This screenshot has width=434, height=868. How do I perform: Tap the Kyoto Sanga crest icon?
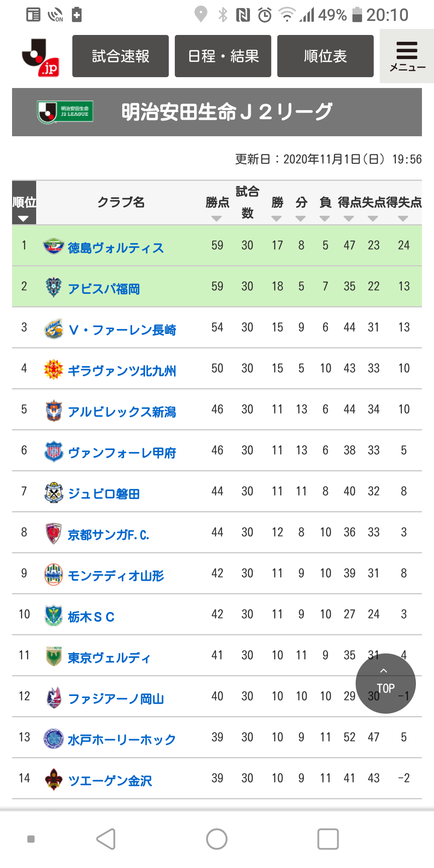[x=53, y=533]
